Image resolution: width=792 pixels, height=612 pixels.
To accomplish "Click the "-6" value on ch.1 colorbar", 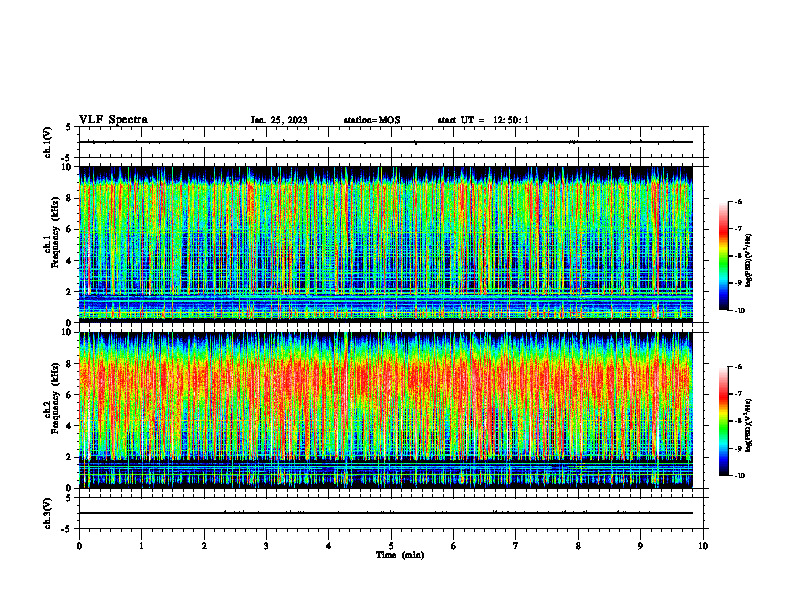I will point(739,202).
